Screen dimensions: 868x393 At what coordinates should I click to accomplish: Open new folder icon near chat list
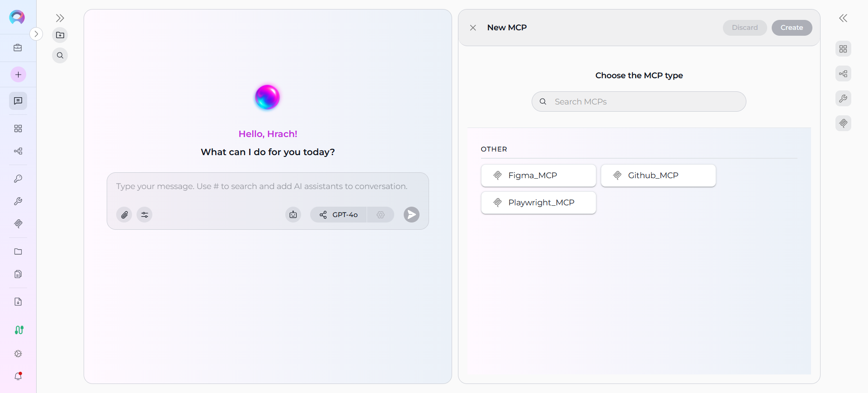[x=60, y=35]
